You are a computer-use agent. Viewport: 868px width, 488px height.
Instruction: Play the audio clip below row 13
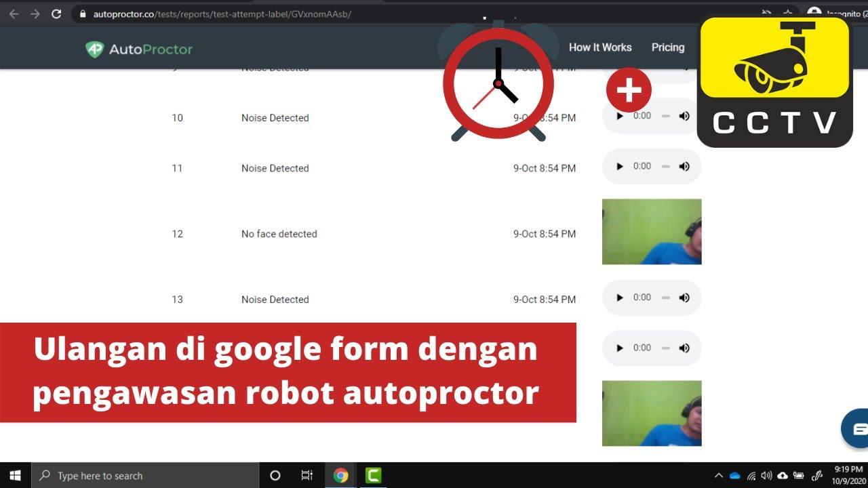(x=620, y=348)
